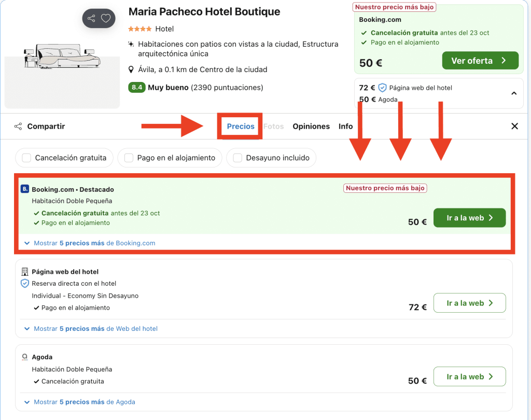
Task: Switch to the Opiniones tab
Action: pyautogui.click(x=311, y=127)
